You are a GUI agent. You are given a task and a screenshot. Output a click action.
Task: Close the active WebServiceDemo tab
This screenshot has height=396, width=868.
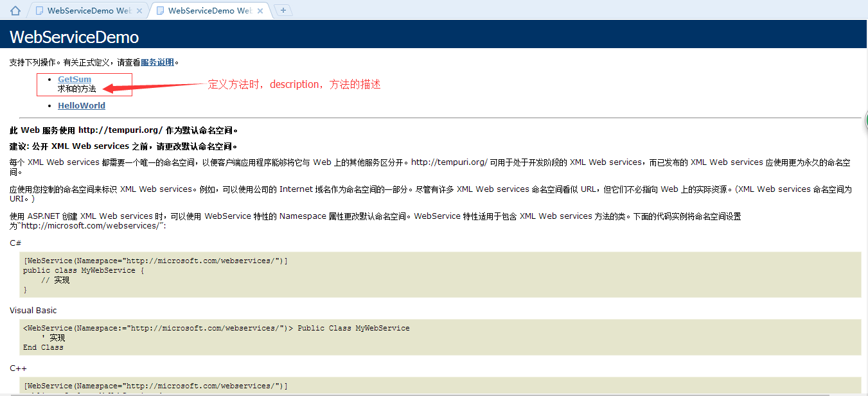coord(260,10)
